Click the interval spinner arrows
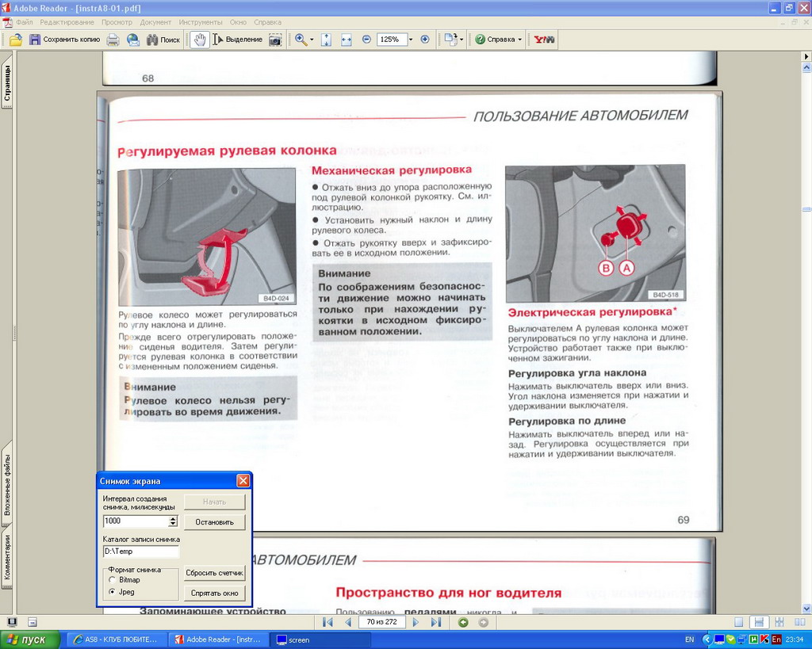This screenshot has height=649, width=812. coord(173,521)
